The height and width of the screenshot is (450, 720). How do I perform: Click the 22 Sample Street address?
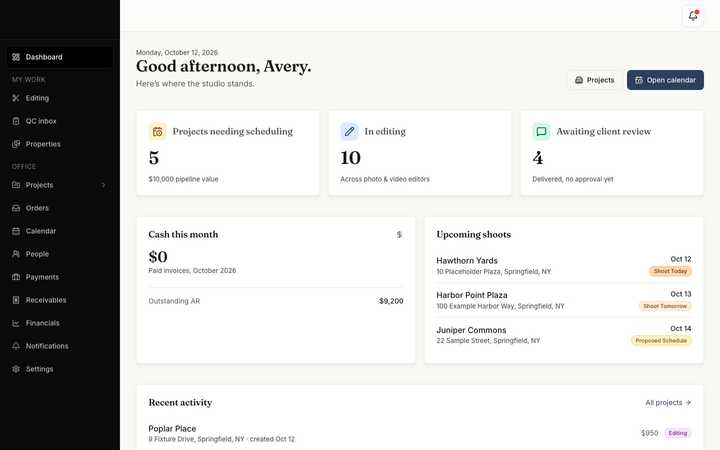tap(488, 341)
